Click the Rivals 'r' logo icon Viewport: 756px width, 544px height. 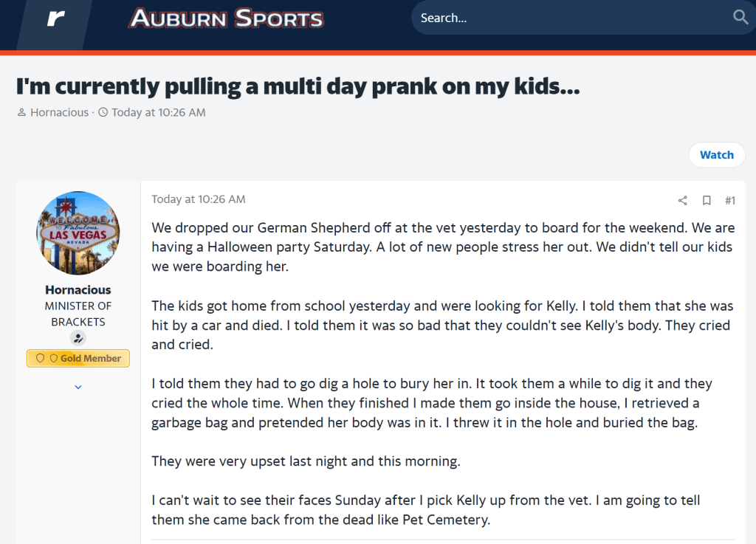pyautogui.click(x=56, y=19)
